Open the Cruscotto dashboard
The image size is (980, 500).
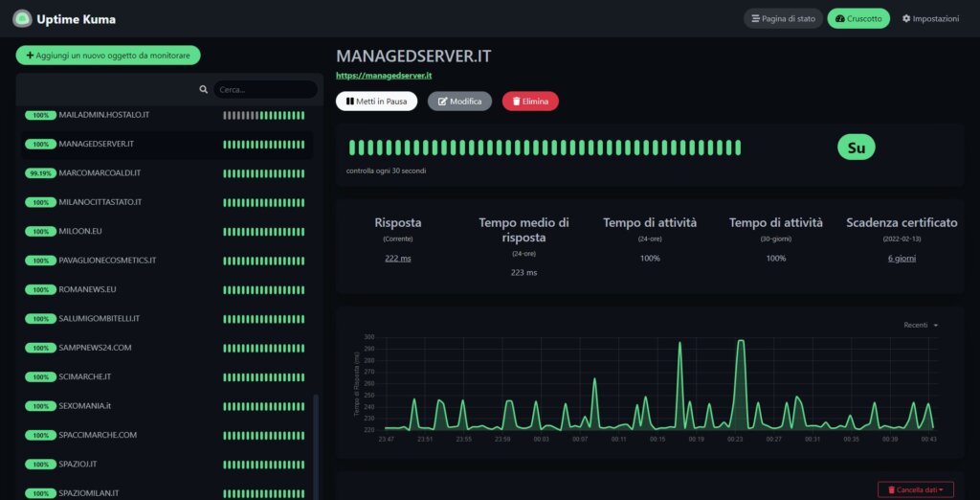point(858,19)
